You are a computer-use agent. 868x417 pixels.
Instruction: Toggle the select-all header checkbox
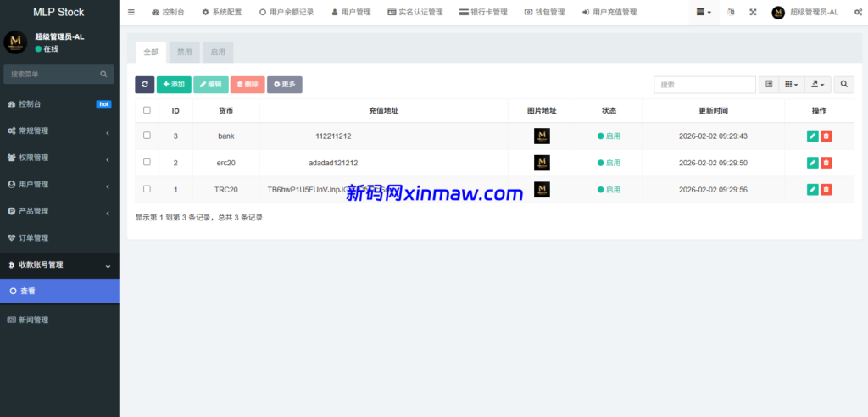tap(147, 110)
